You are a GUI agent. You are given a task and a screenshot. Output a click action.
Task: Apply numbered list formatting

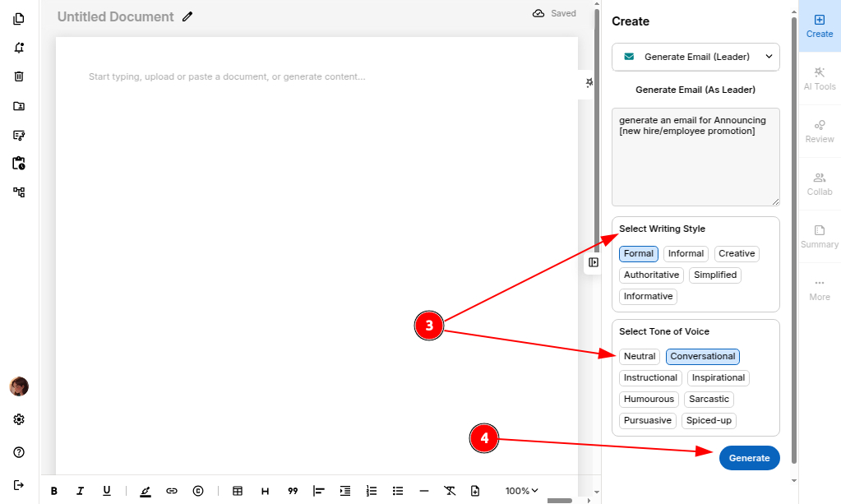pyautogui.click(x=372, y=491)
